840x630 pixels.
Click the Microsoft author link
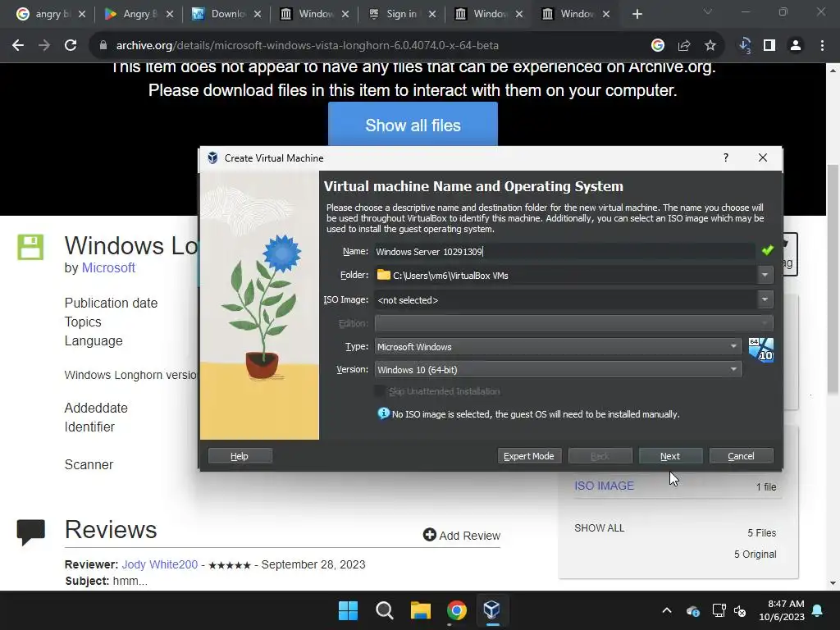coord(108,267)
